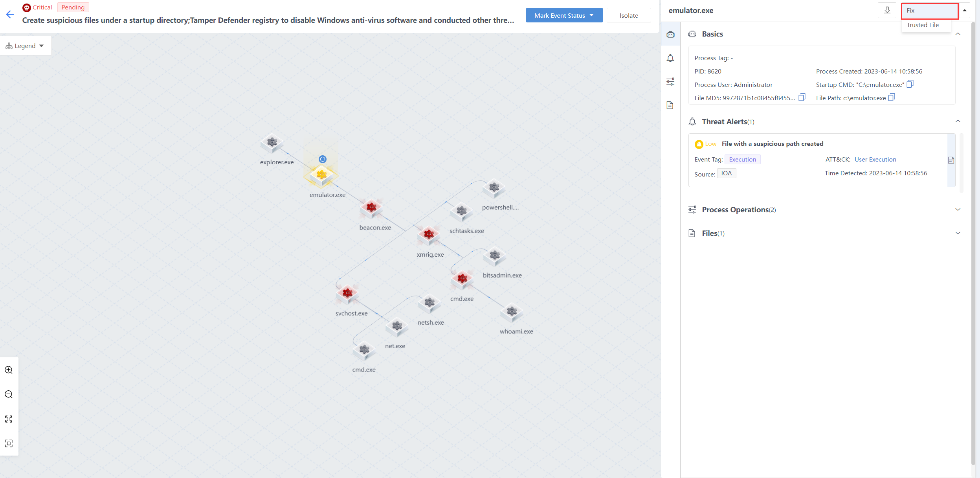Zoom in on the process graph
This screenshot has width=980, height=478.
point(9,370)
